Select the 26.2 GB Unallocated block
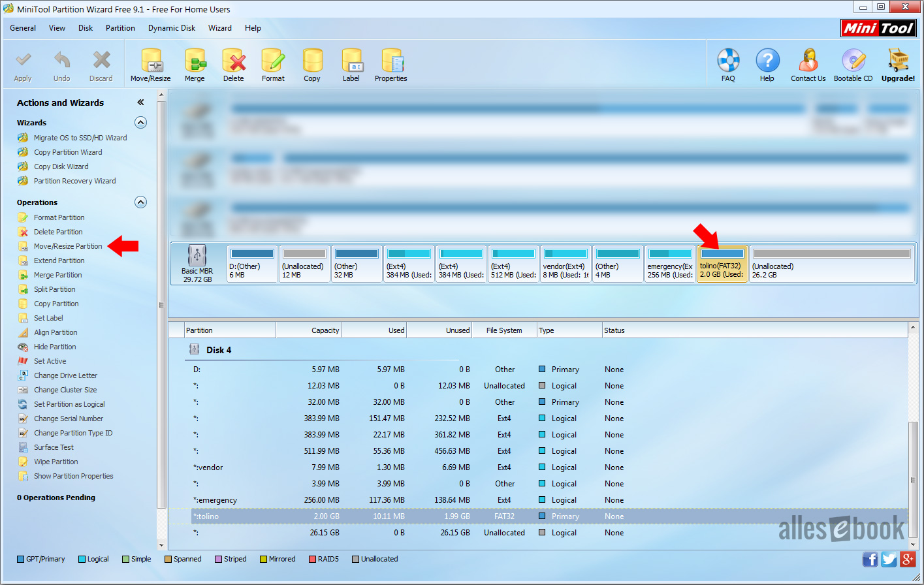This screenshot has height=585, width=924. pos(832,264)
